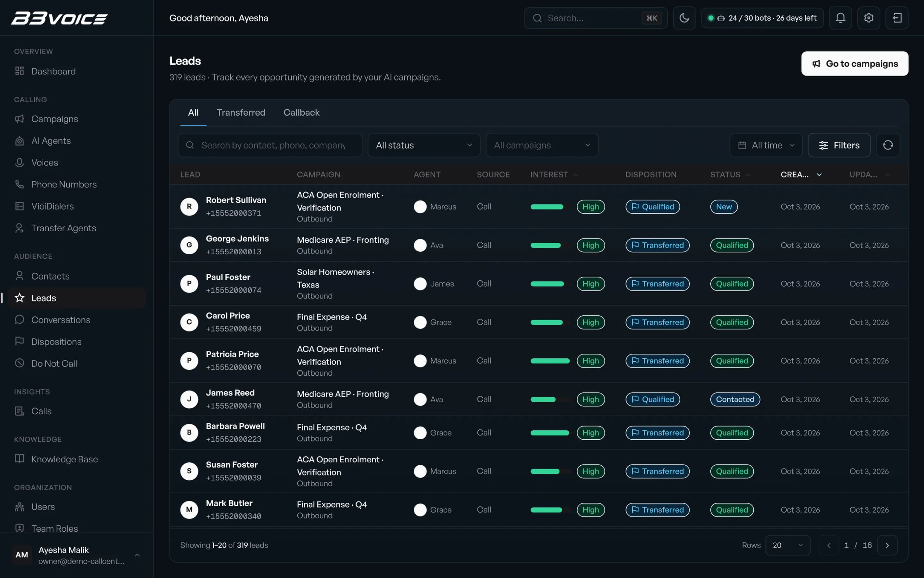Go to previous page of leads
This screenshot has width=924, height=578.
[x=829, y=545]
